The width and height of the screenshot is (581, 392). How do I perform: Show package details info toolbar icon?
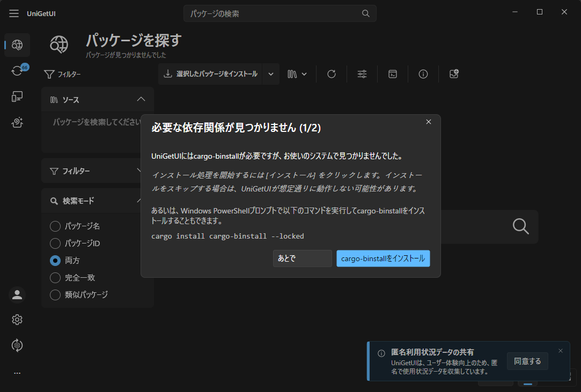pos(423,74)
